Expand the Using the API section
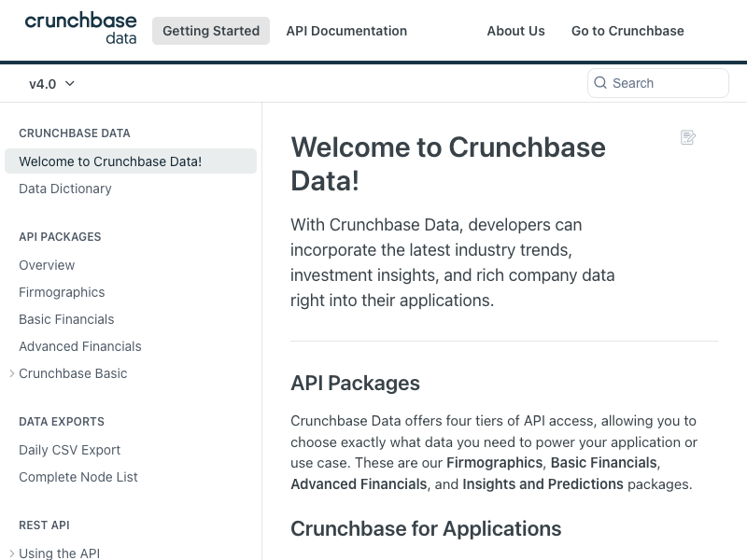Image resolution: width=747 pixels, height=560 pixels. point(12,553)
